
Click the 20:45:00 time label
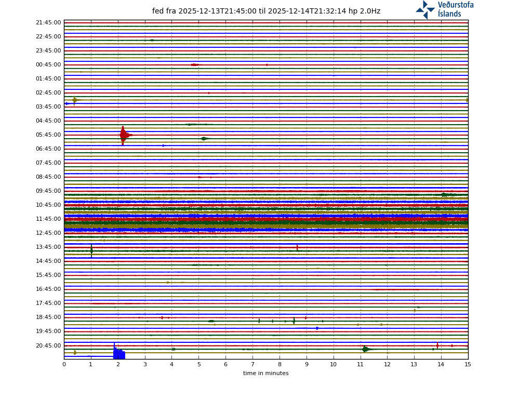pyautogui.click(x=48, y=345)
